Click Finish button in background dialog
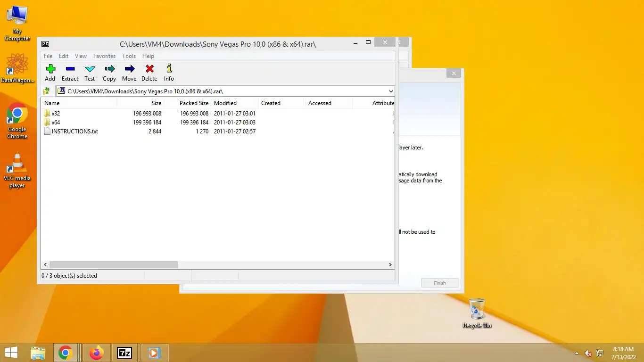The height and width of the screenshot is (362, 644). [x=439, y=283]
